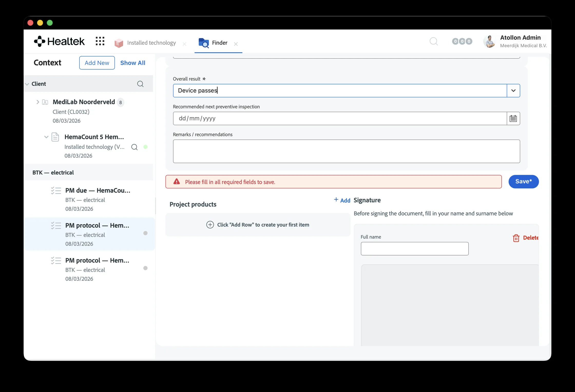The height and width of the screenshot is (392, 575).
Task: Click the MediLab Noorderveld client icon
Action: [x=45, y=102]
